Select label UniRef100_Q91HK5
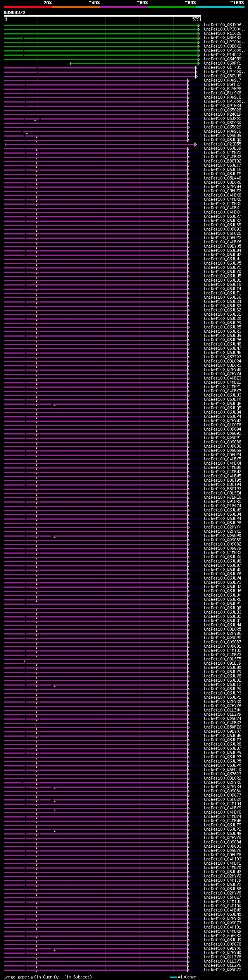Viewport: 248px width, 980px height. click(222, 502)
